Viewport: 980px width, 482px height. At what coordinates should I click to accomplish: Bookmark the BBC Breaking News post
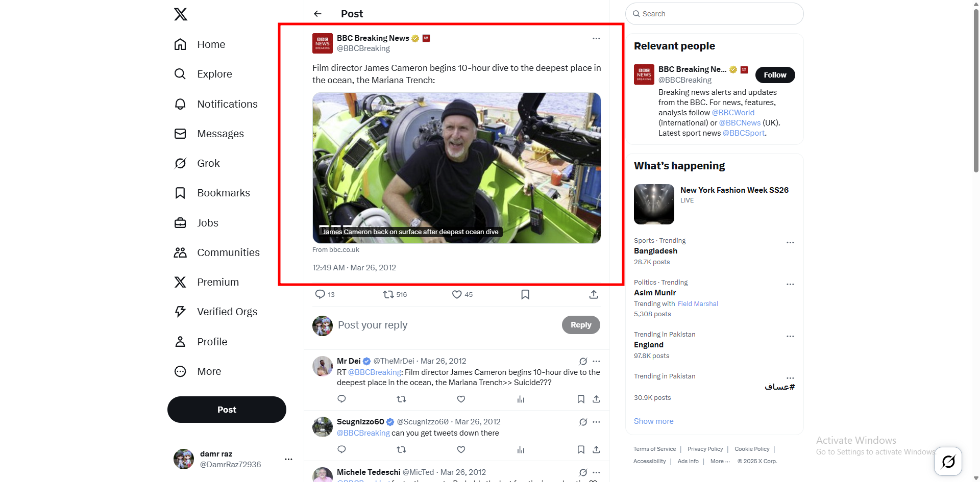[525, 294]
